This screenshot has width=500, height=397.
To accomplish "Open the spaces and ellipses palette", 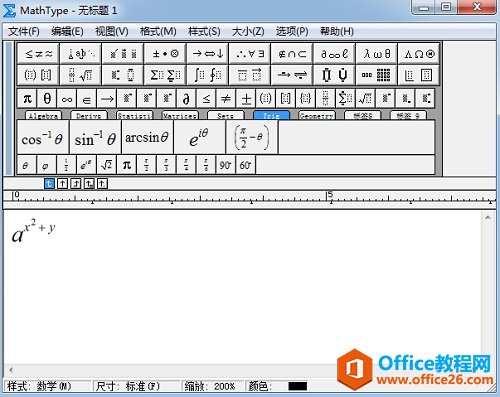I will (x=81, y=54).
